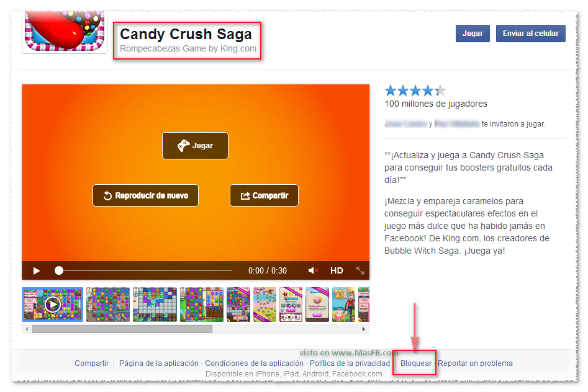Image resolution: width=588 pixels, height=392 pixels.
Task: Click Jugar button inside the video
Action: (x=195, y=146)
